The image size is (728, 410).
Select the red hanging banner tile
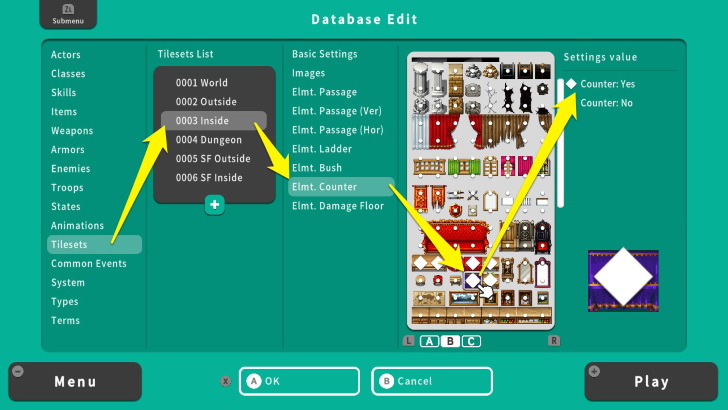[x=421, y=198]
